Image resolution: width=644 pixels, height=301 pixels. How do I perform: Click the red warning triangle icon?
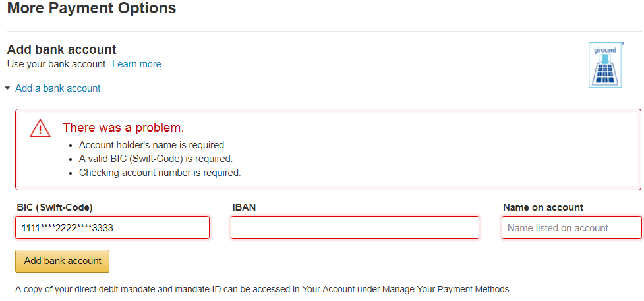point(40,128)
